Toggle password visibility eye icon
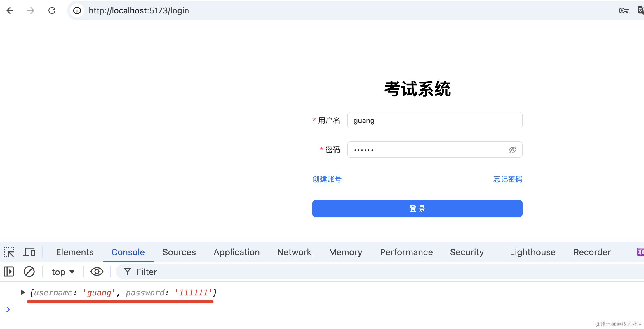The width and height of the screenshot is (644, 329). point(513,150)
